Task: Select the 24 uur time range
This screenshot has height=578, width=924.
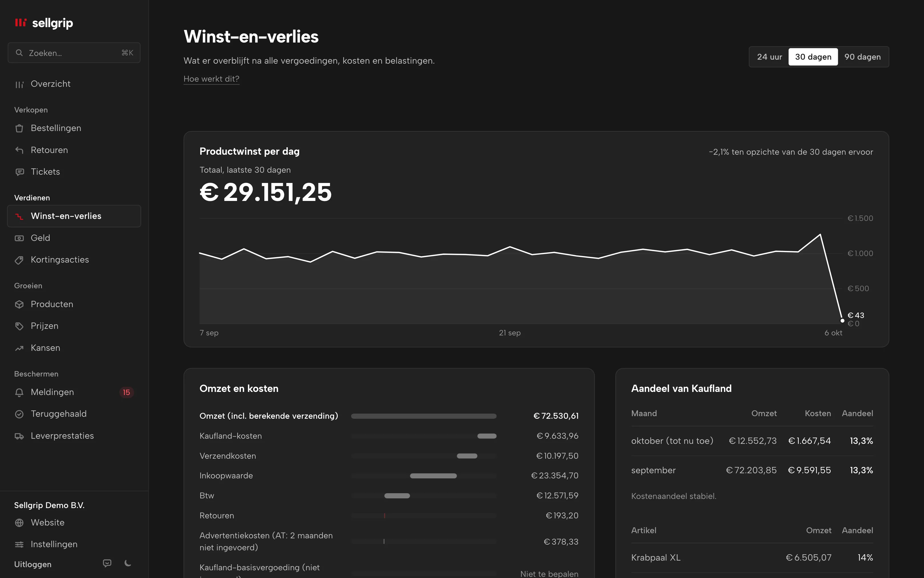Action: point(769,57)
